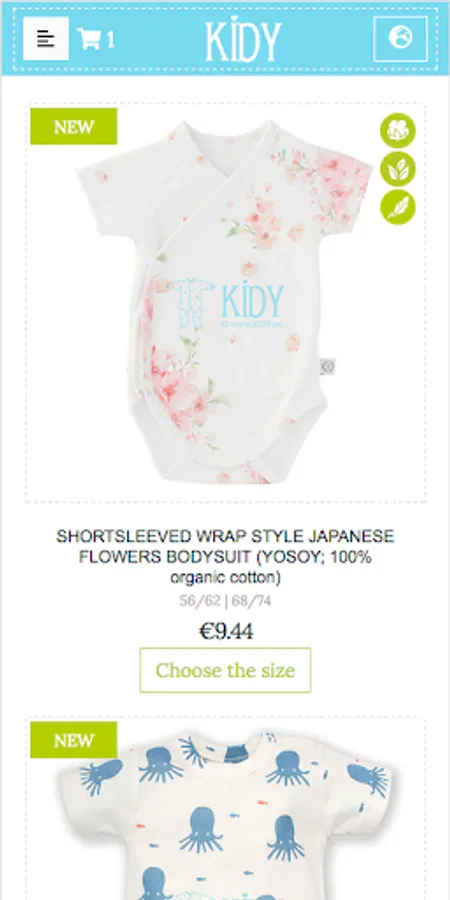450x900 pixels.
Task: Open the hamburger menu
Action: click(x=46, y=38)
